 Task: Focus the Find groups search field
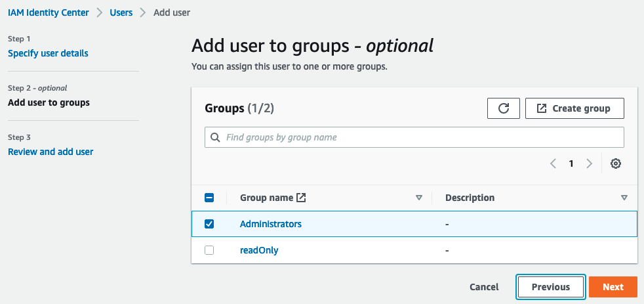click(x=414, y=137)
